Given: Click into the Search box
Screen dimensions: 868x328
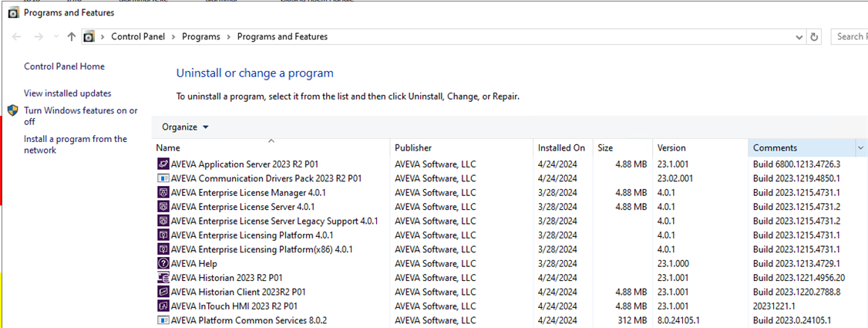Looking at the screenshot, I should pos(849,36).
